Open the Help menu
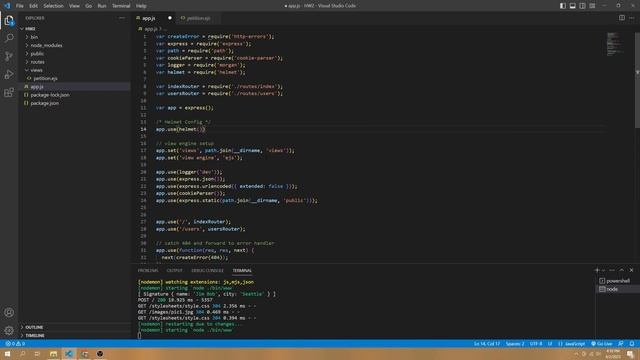The height and width of the screenshot is (360, 640). click(141, 6)
